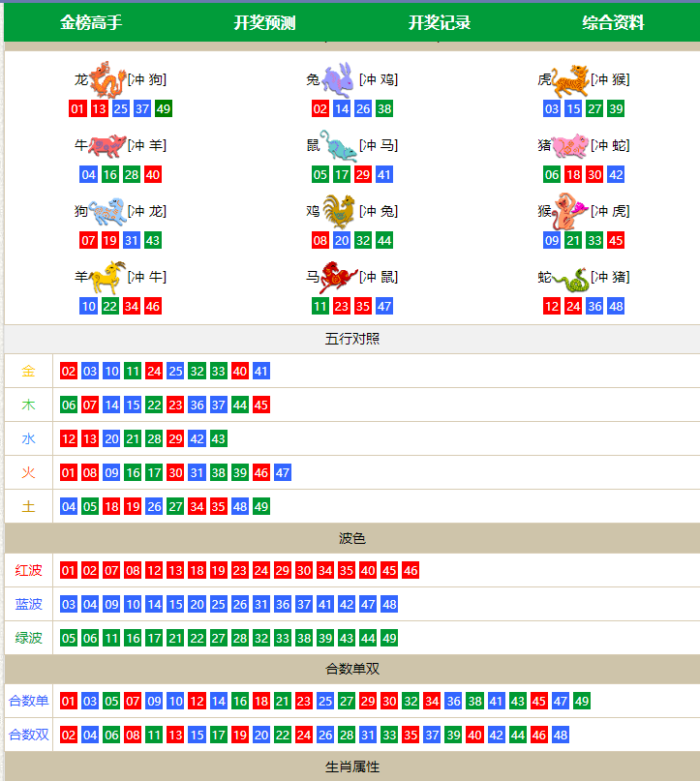Viewport: 700px width, 781px height.
Task: Click the tiger zodiac icon
Action: 570,79
